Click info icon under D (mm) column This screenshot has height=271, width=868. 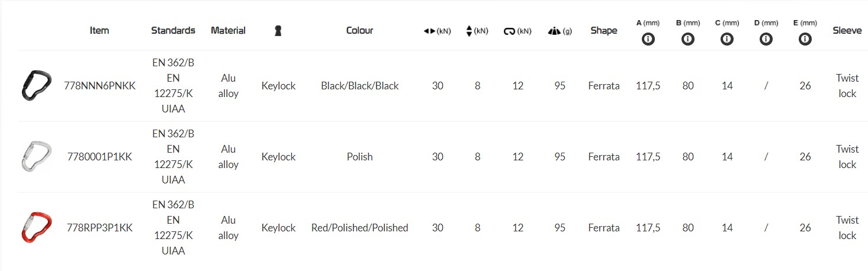pyautogui.click(x=766, y=40)
